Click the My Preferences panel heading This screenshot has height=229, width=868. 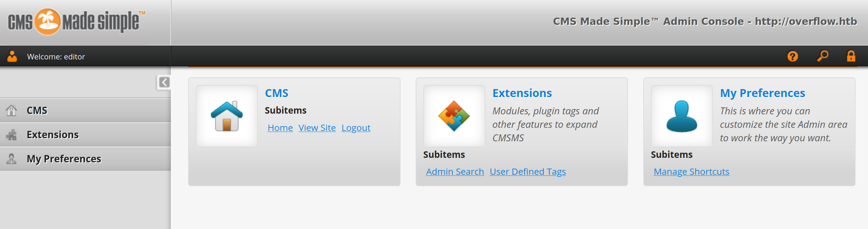pos(762,93)
